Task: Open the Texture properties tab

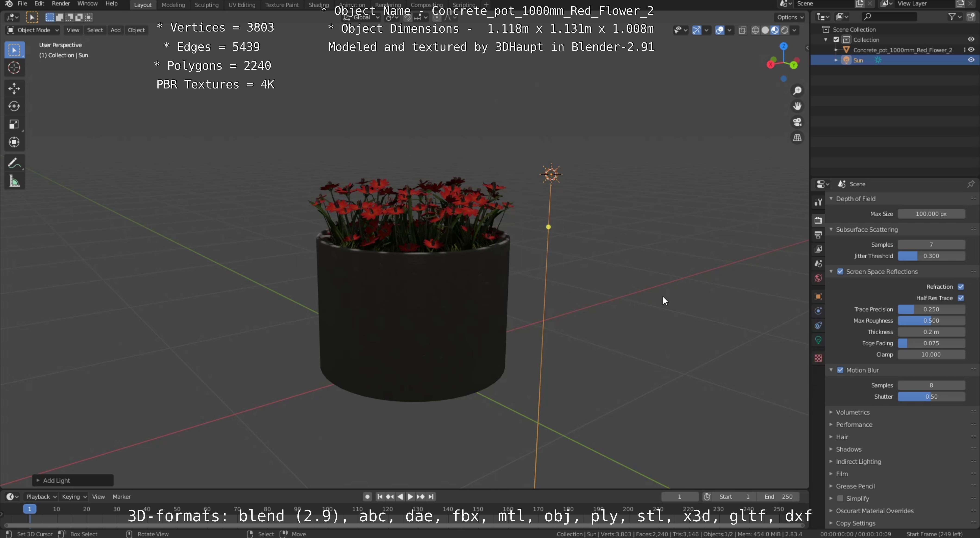Action: tap(818, 358)
